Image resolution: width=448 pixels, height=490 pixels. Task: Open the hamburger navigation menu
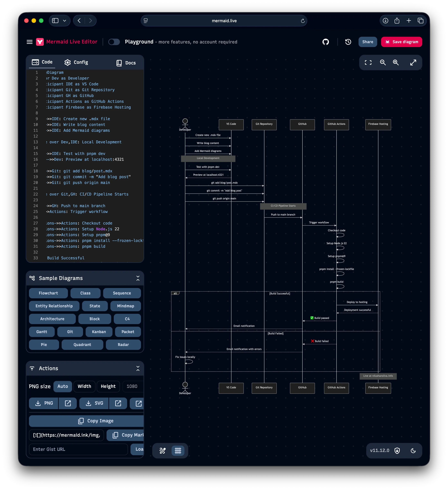coord(29,42)
